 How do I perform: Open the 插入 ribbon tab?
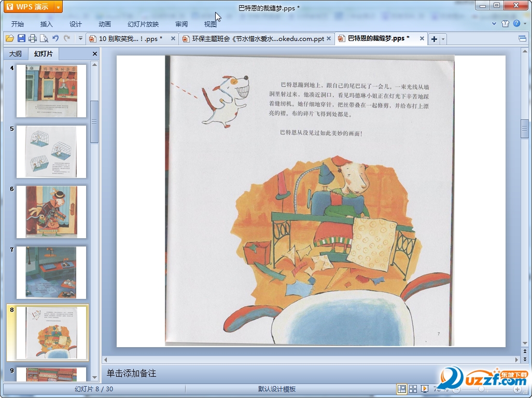[x=47, y=24]
